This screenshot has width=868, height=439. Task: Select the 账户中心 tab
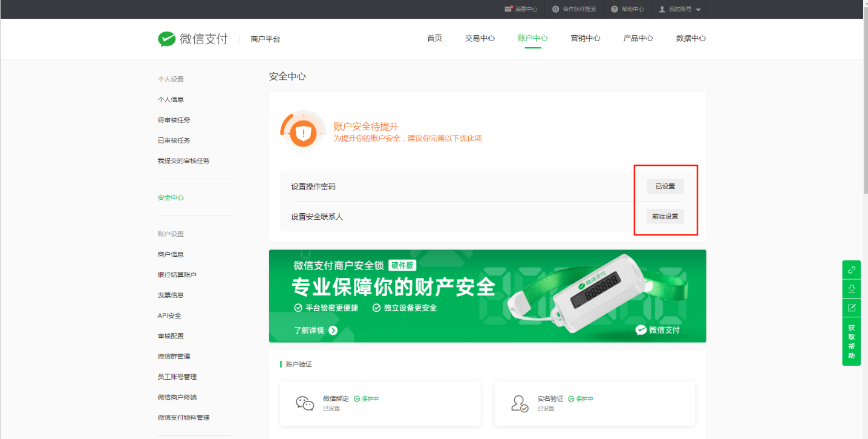pos(533,38)
